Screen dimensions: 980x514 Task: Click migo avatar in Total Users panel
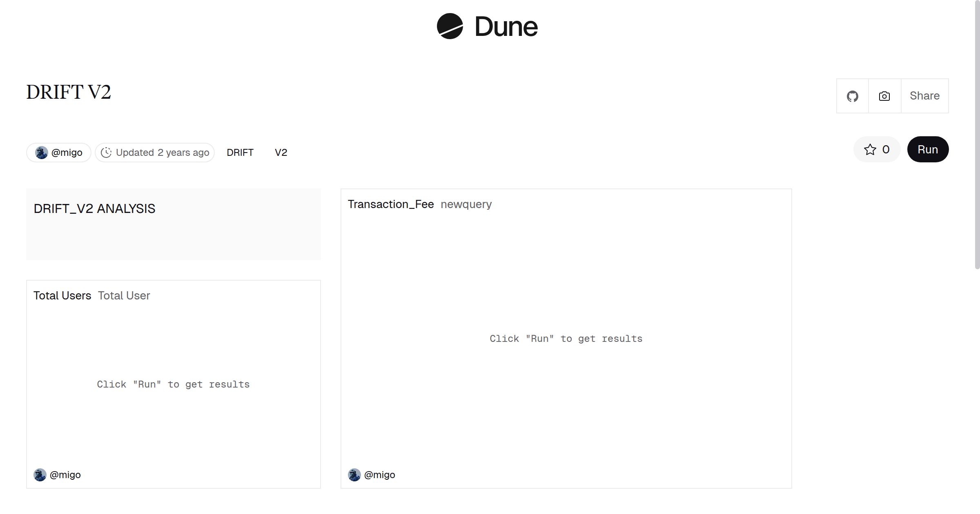(40, 475)
